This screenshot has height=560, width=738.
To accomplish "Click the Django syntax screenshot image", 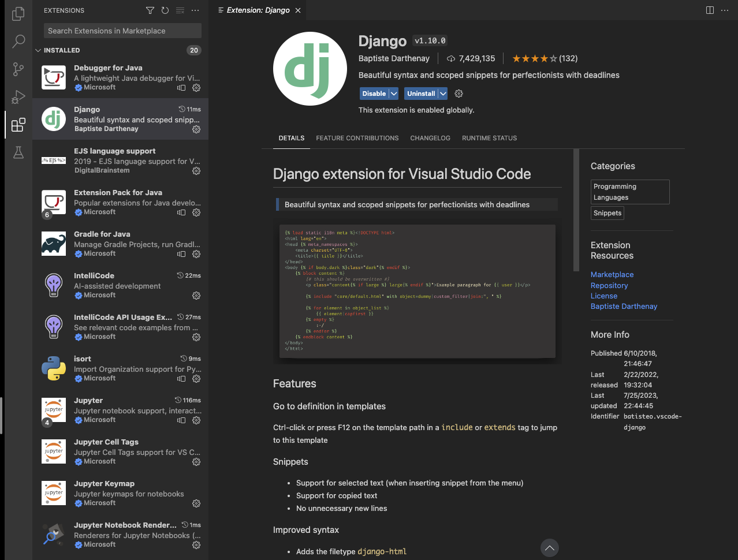I will (417, 292).
